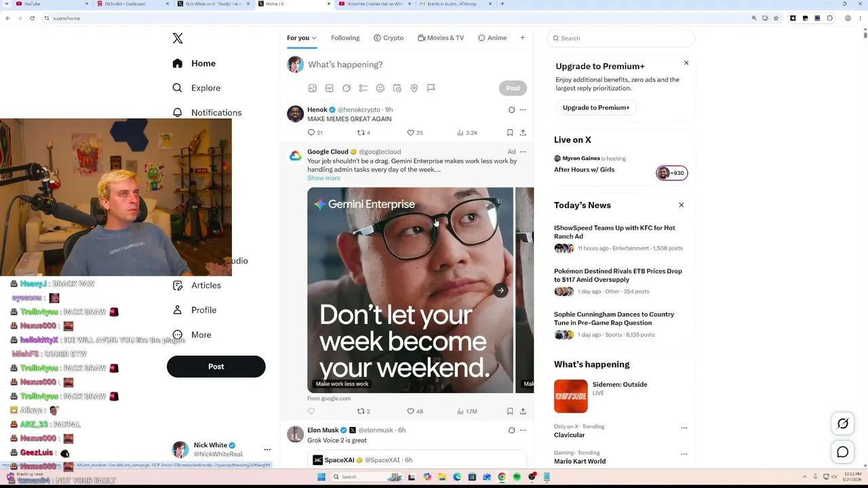Click the Upgrade to Premium+ button
Image resolution: width=868 pixels, height=488 pixels.
pos(595,108)
